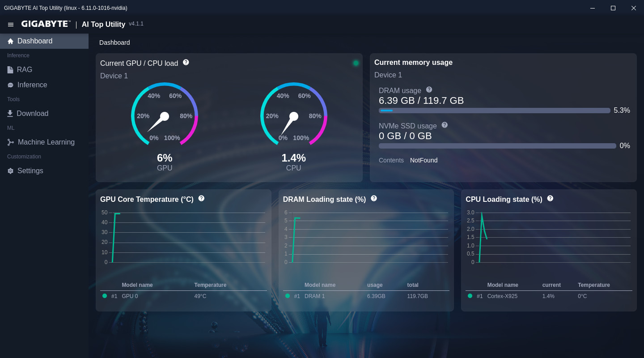This screenshot has height=358, width=644.
Task: Select Inference from the sidebar
Action: point(32,85)
